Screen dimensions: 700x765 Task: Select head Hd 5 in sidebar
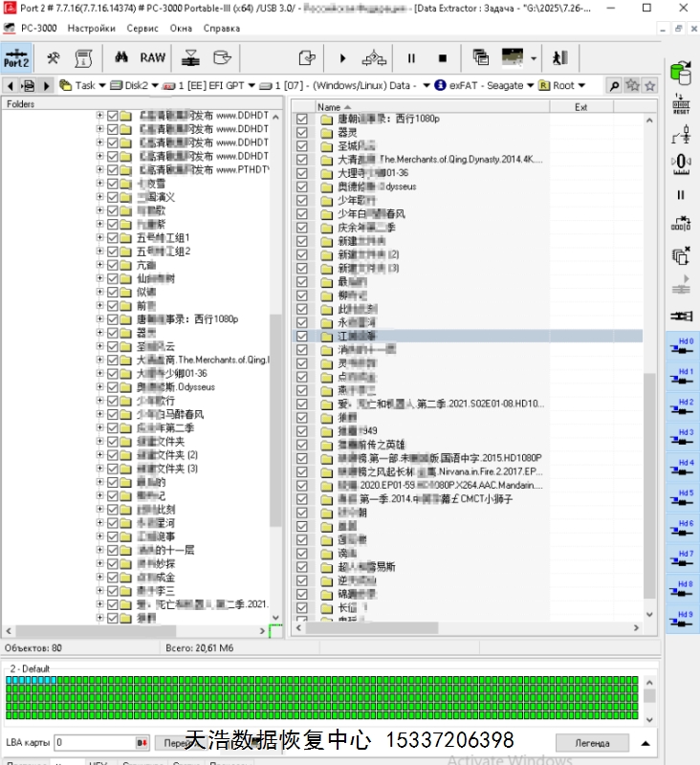(681, 498)
